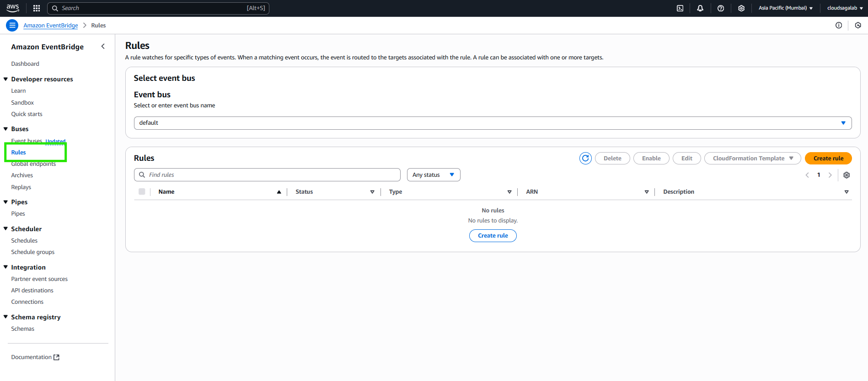Open the notifications bell
This screenshot has height=381, width=868.
(700, 8)
